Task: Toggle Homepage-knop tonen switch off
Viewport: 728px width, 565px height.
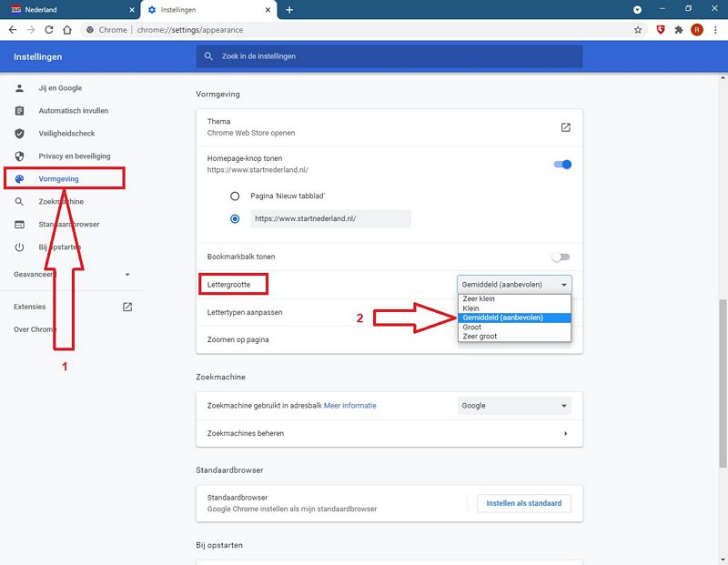Action: tap(562, 165)
